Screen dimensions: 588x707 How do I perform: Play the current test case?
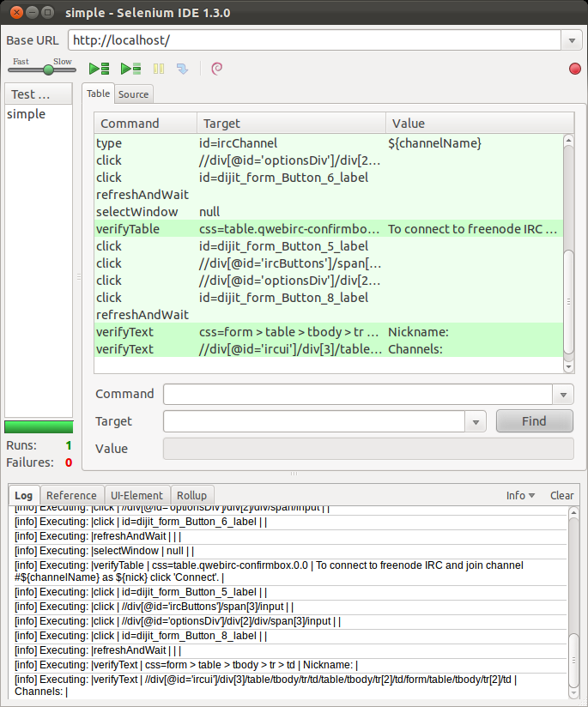[x=130, y=69]
